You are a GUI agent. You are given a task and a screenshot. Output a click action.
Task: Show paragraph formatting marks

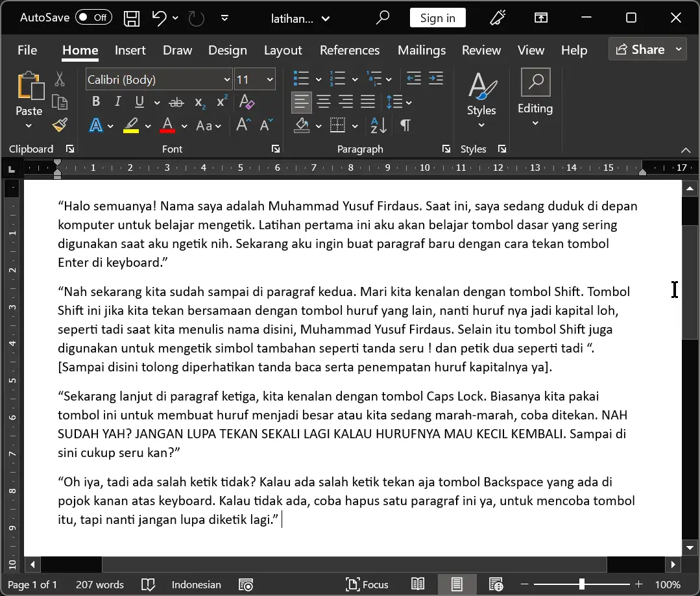(405, 125)
